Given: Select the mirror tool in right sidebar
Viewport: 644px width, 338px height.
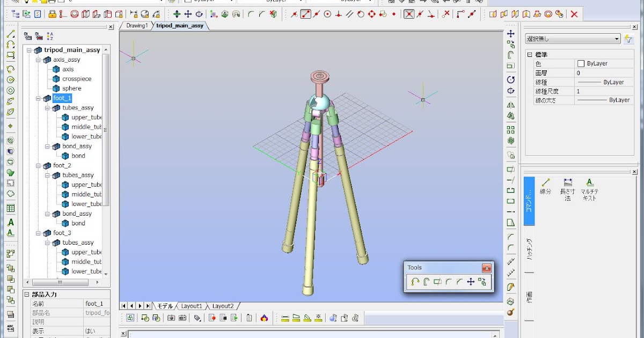Looking at the screenshot, I should tap(511, 106).
